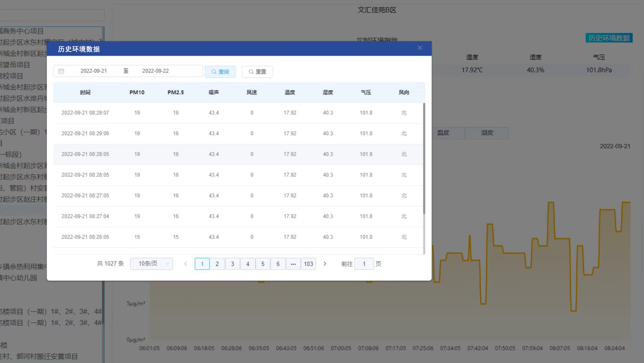
Task: Click the 前往 page number input
Action: 364,264
